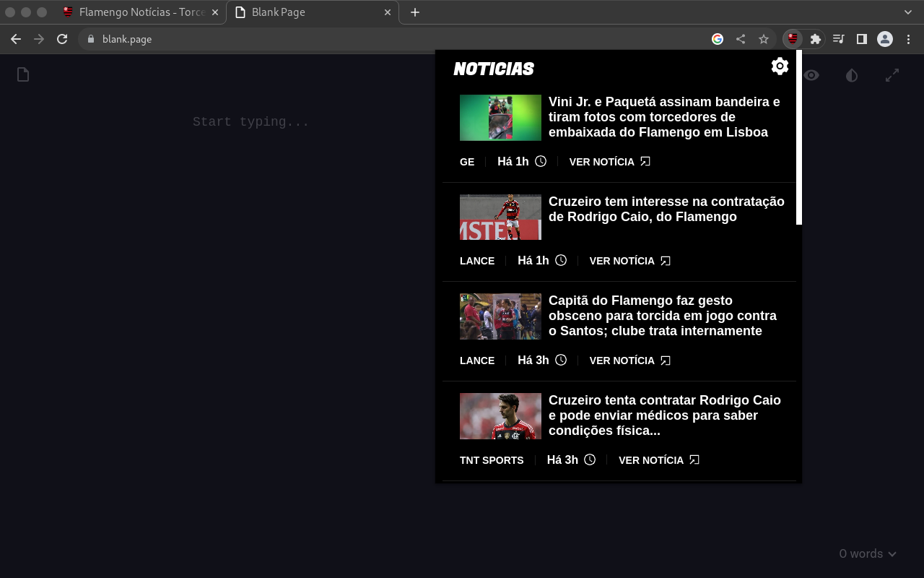Click the LANCE label on Capitã story
Screen dimensions: 924x578
click(477, 361)
